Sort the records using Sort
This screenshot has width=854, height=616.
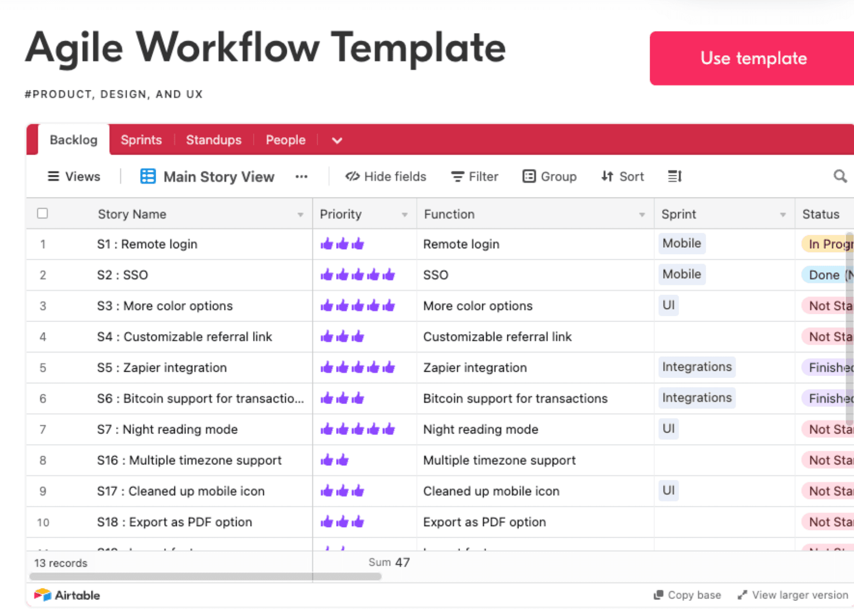coord(622,176)
